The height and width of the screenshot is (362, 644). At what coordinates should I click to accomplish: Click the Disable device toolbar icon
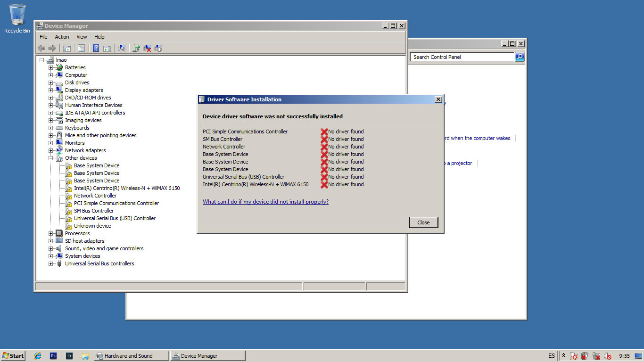point(158,48)
